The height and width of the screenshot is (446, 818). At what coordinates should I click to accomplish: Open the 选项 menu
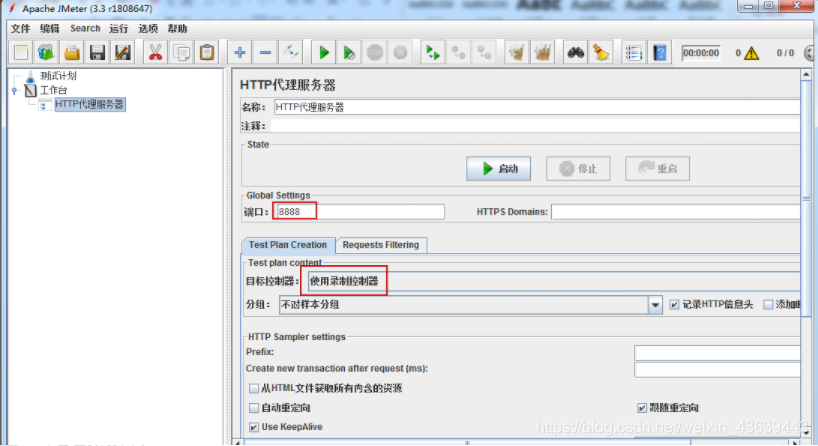(148, 28)
